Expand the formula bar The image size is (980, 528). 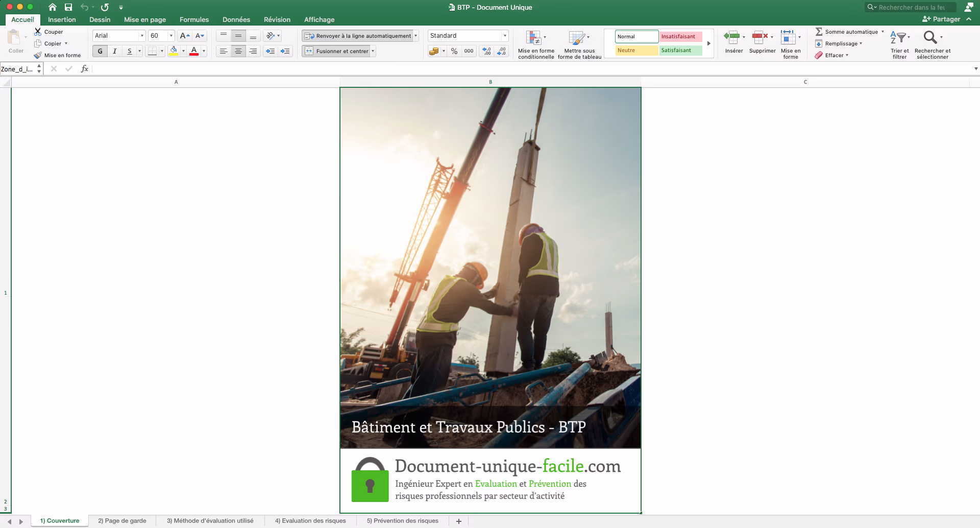(x=975, y=69)
